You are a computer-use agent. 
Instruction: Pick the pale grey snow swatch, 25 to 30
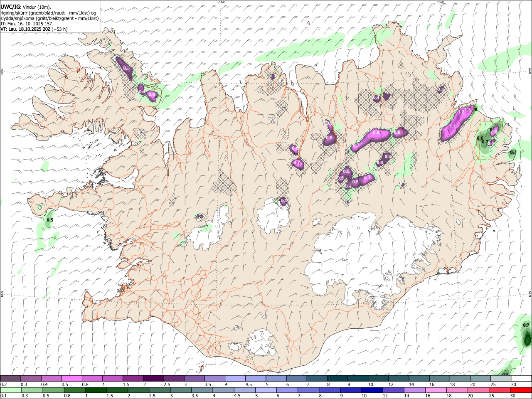[501, 379]
